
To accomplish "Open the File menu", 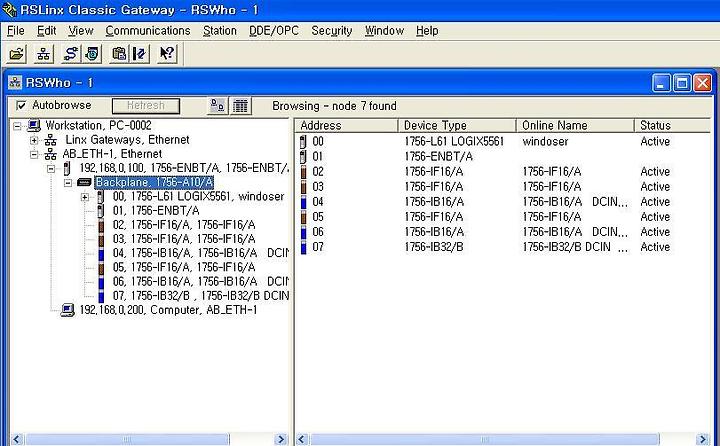I will pyautogui.click(x=16, y=31).
